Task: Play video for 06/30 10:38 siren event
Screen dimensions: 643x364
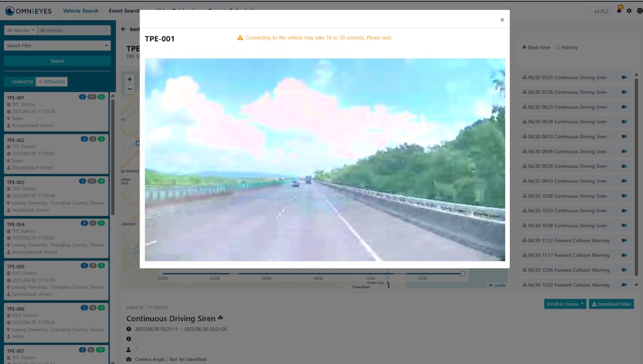Action: (x=624, y=225)
